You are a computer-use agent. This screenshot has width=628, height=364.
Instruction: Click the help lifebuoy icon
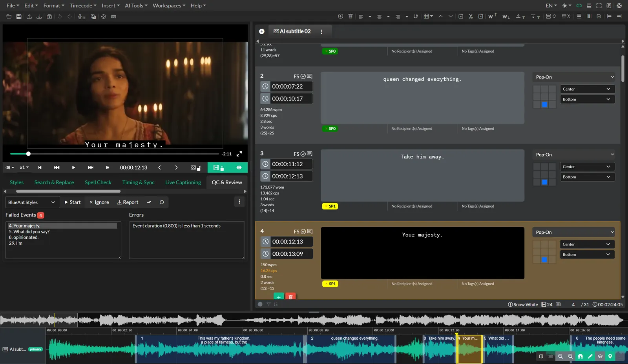(619, 5)
